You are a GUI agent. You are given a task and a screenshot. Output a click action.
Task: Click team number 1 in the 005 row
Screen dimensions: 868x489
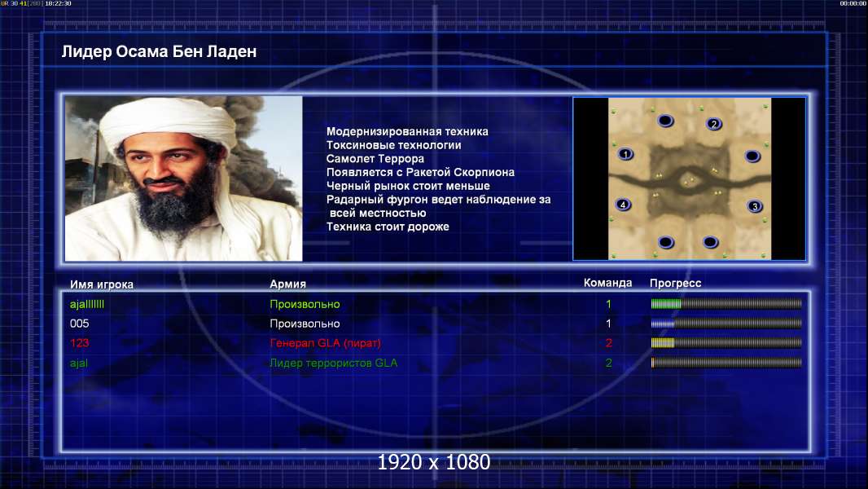(x=608, y=324)
